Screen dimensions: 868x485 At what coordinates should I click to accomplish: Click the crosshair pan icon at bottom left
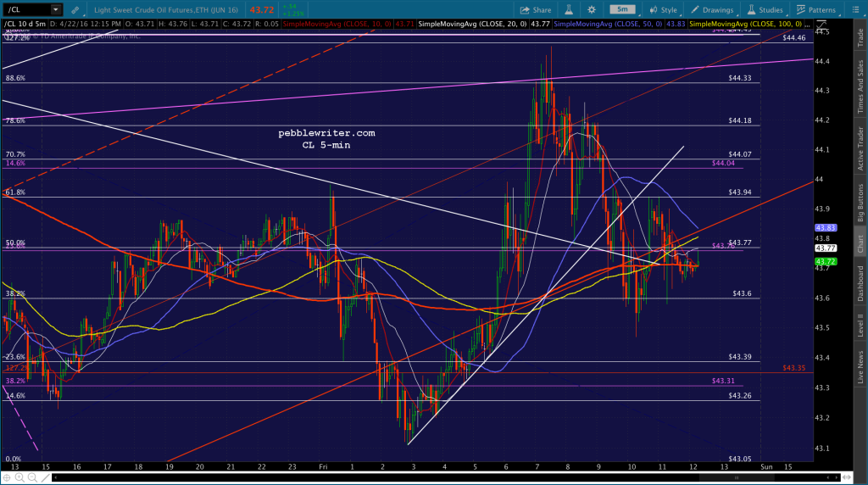pyautogui.click(x=7, y=477)
